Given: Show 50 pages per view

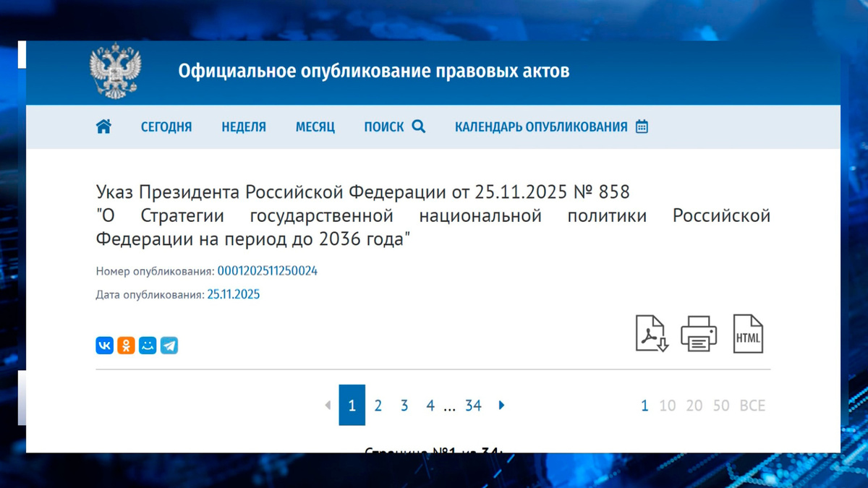Looking at the screenshot, I should tap(721, 406).
